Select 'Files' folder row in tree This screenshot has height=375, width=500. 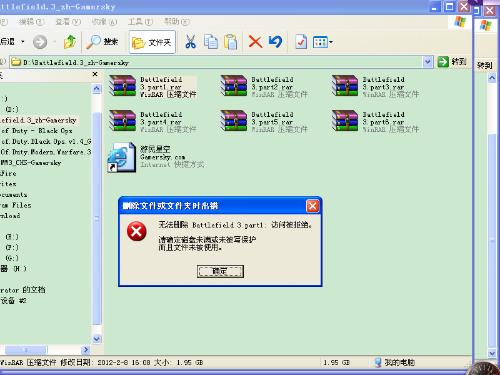16,205
